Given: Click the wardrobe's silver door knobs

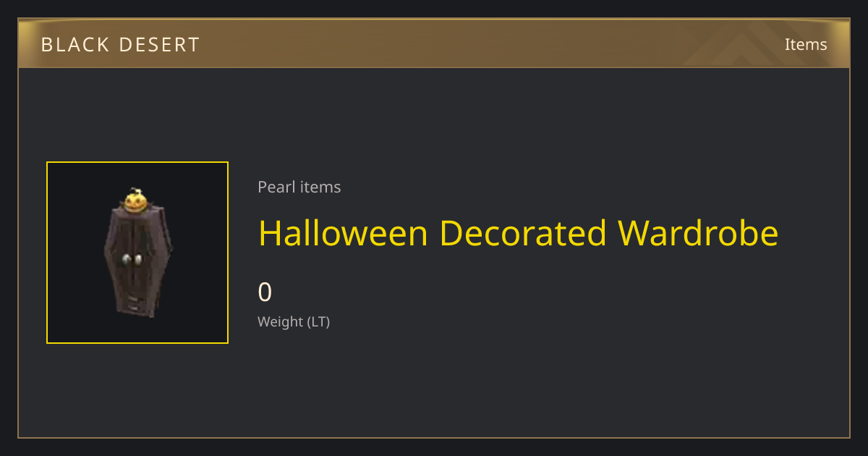Looking at the screenshot, I should pos(132,259).
